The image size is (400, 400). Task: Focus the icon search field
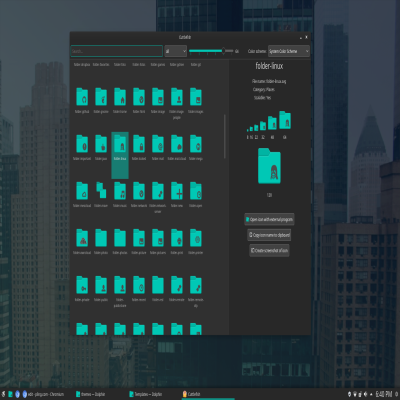coord(117,51)
